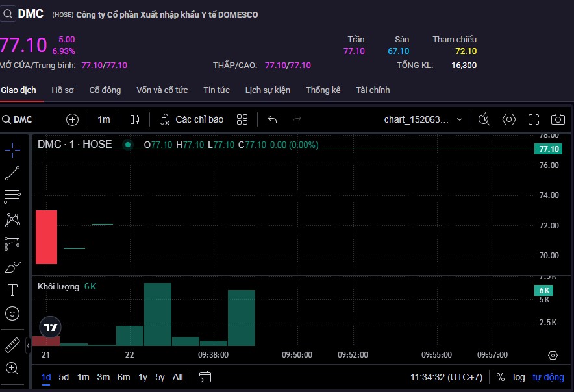Open the Fibonacci retracement tool
Screen dimensions: 574x392
[x=12, y=197]
